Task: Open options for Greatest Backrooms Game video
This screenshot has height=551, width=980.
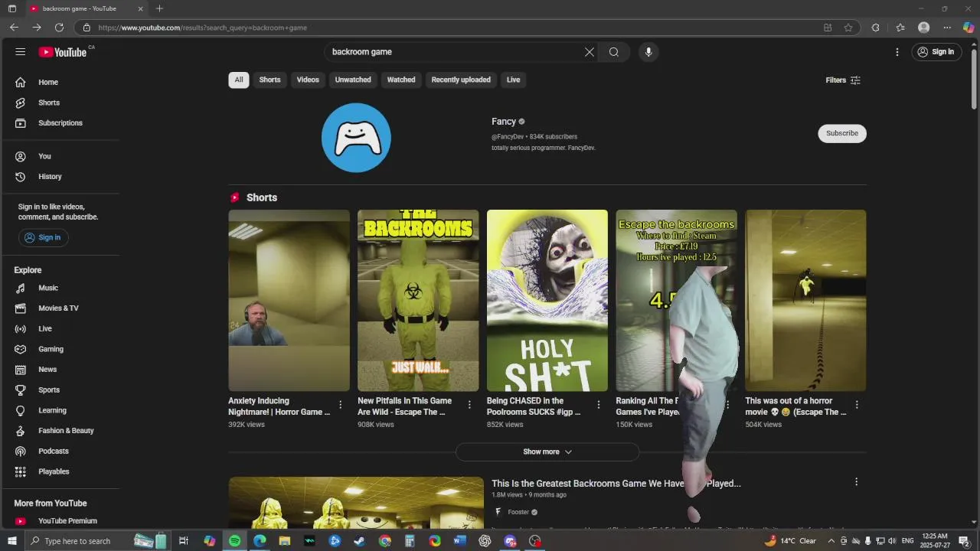Action: [856, 482]
